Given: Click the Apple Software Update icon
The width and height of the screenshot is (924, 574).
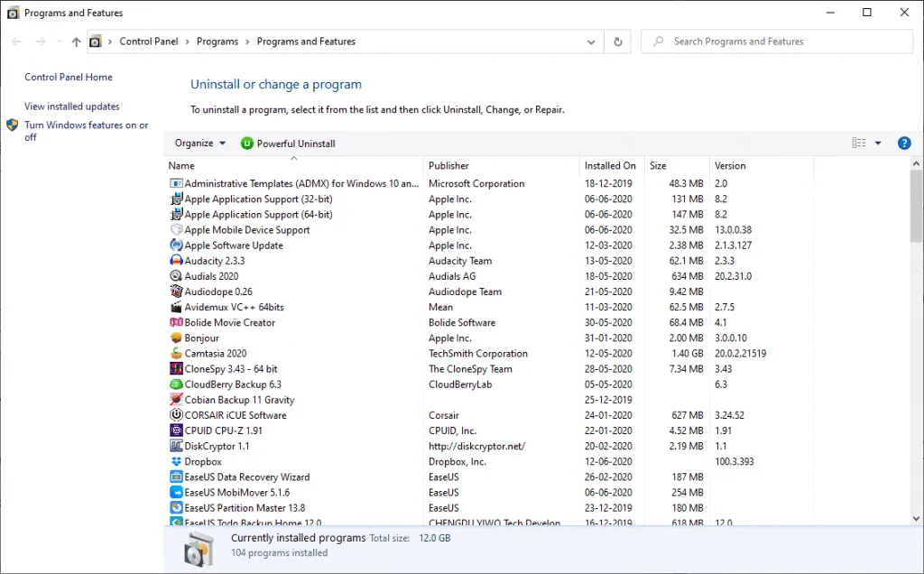Looking at the screenshot, I should point(176,245).
